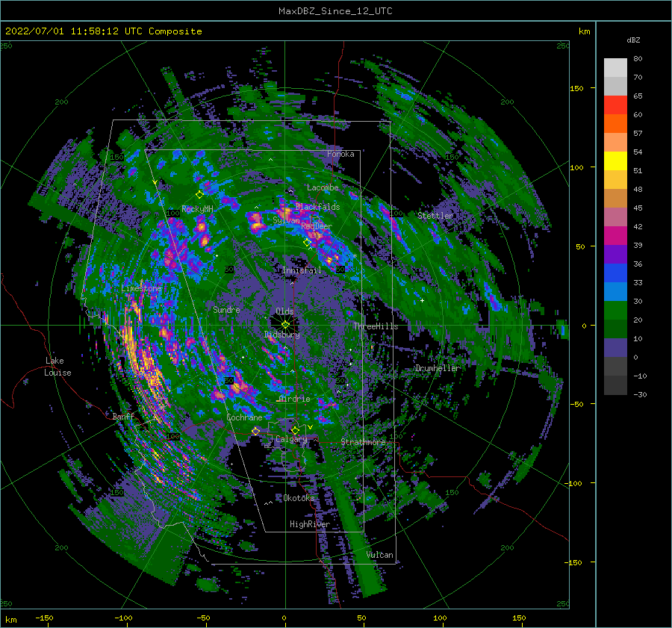Click the Drumheller city label
The image size is (672, 628).
click(437, 368)
